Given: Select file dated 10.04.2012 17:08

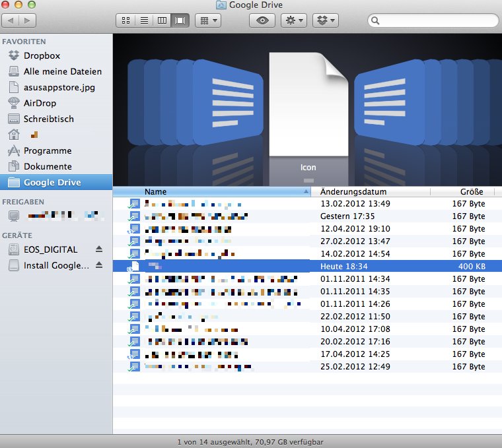Looking at the screenshot, I should (x=307, y=329).
